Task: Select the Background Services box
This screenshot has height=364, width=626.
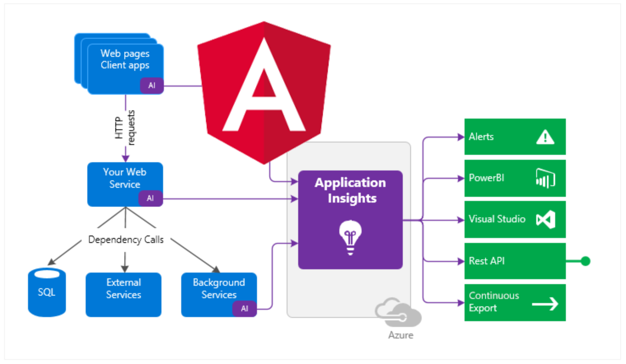Action: click(219, 295)
